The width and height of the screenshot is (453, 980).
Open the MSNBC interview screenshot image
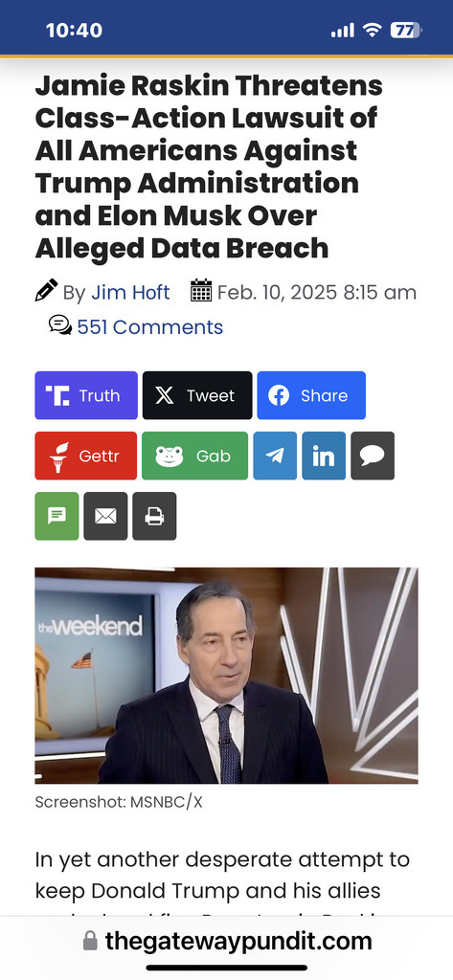(226, 675)
